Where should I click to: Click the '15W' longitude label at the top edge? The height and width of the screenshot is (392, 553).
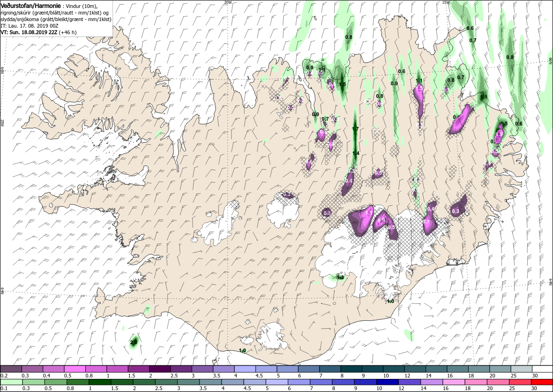click(x=445, y=2)
